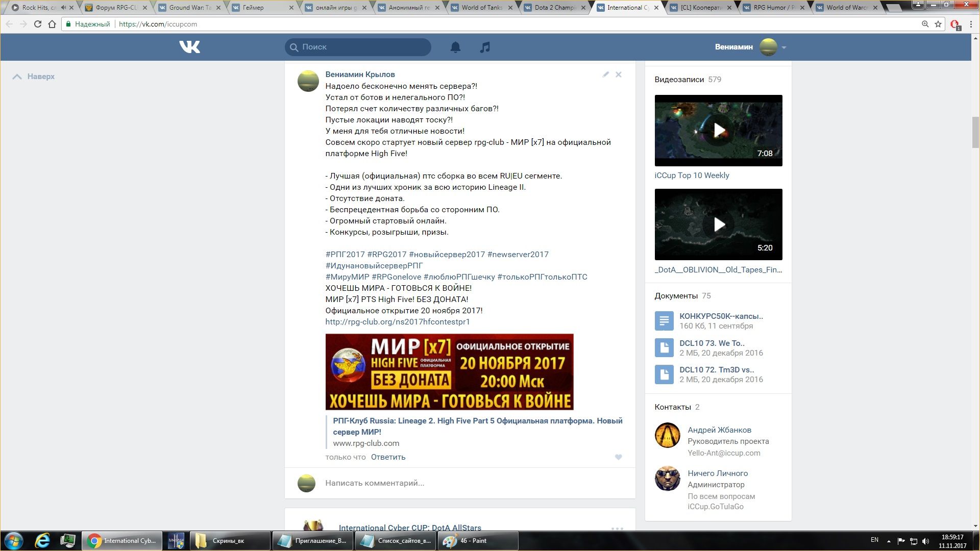
Task: Like the comment with heart icon
Action: (618, 457)
